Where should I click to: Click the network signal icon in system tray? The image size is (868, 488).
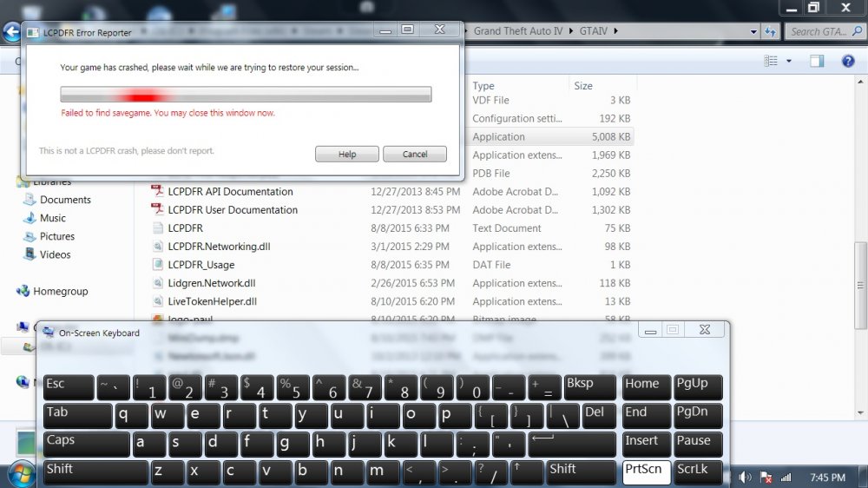point(786,477)
